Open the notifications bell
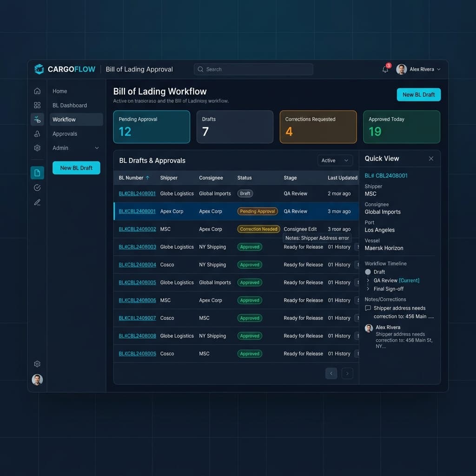Screen dimensions: 476x476 pos(385,70)
